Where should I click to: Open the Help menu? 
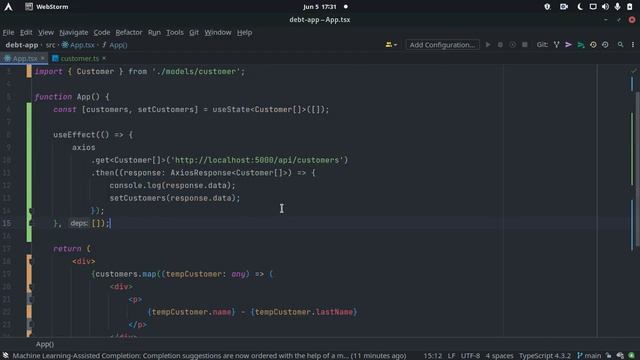click(x=244, y=32)
